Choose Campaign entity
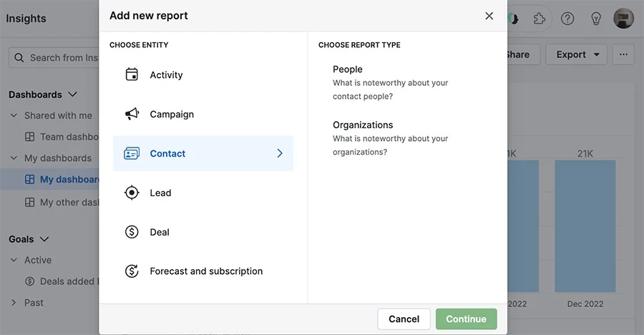This screenshot has height=335, width=644. coord(203,115)
